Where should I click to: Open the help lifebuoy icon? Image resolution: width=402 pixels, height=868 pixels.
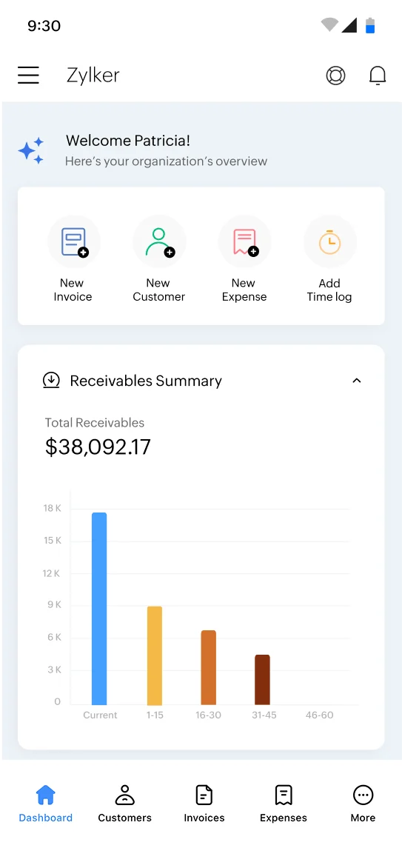[x=335, y=76]
